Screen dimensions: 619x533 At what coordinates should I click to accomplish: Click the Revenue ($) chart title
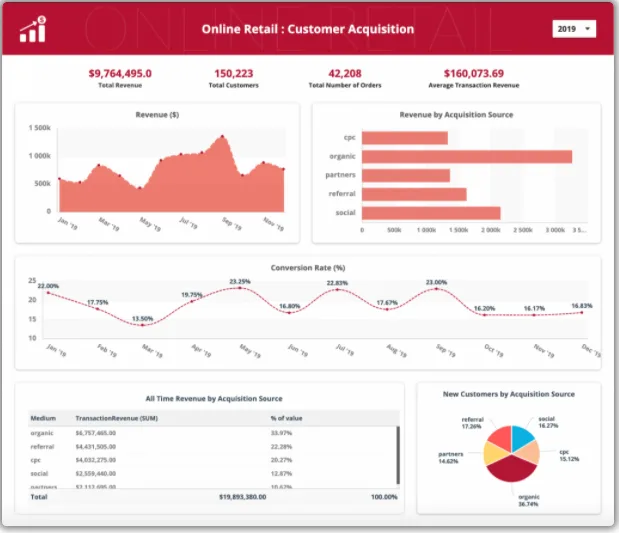[x=157, y=115]
